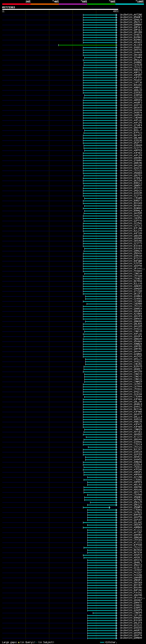The image size is (146, 644).
Task: Select label UniRef100_Q39383
Action: tap(131, 93)
